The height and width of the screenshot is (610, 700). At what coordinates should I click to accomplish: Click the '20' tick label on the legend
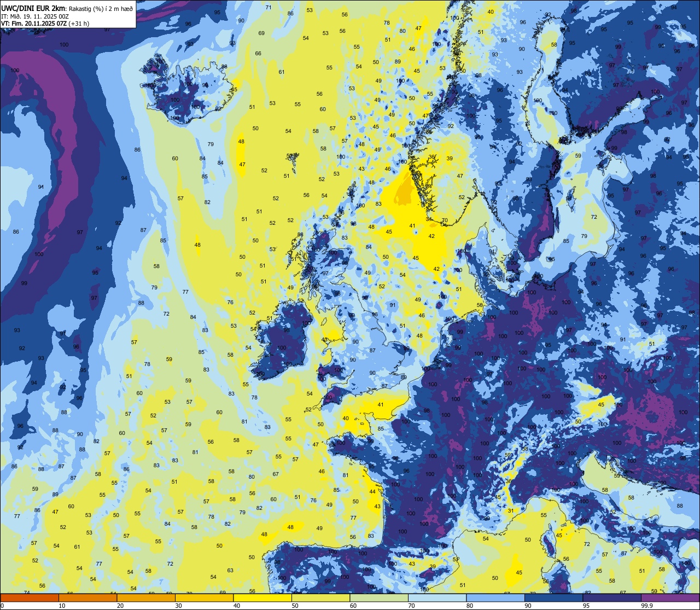click(x=120, y=606)
